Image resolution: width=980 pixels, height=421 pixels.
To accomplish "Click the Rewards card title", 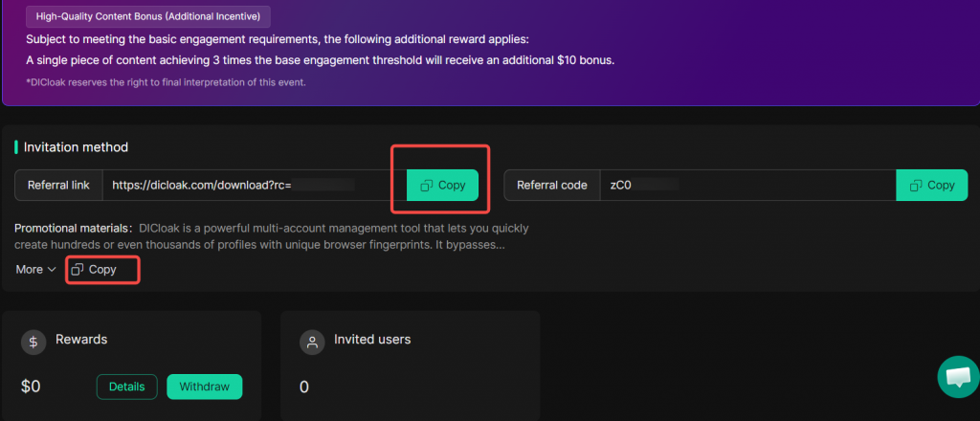I will pos(81,339).
